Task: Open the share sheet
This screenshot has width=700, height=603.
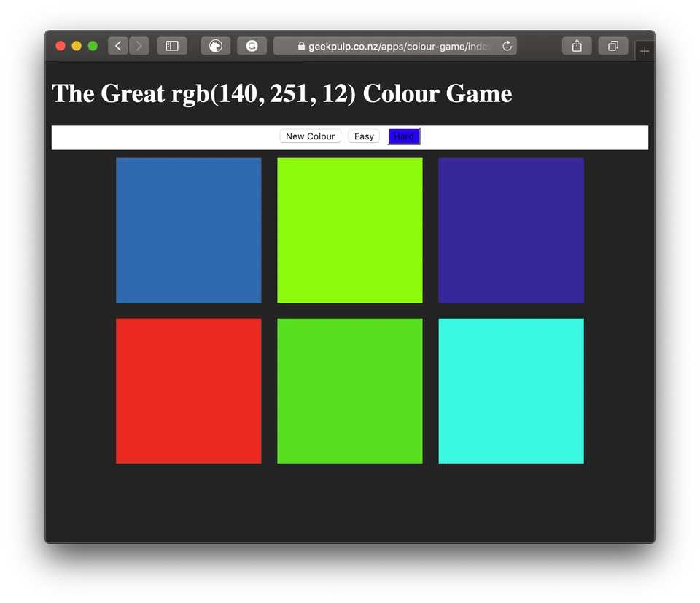Action: click(x=577, y=45)
